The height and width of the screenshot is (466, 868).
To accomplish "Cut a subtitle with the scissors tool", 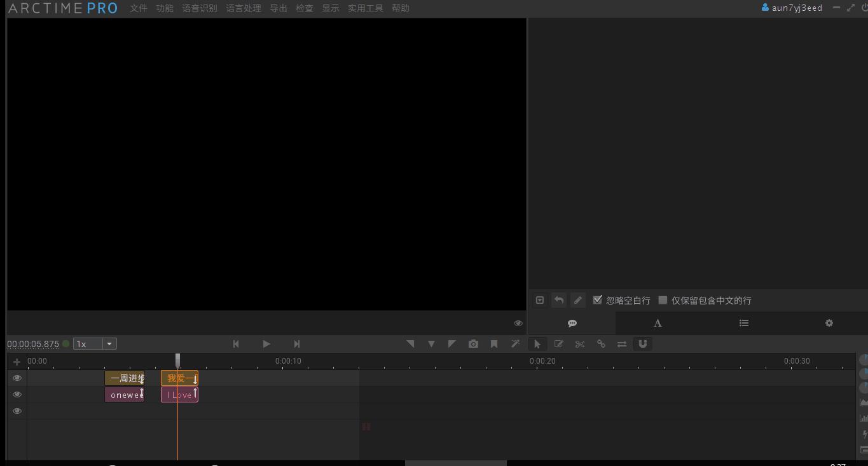I will tap(579, 344).
